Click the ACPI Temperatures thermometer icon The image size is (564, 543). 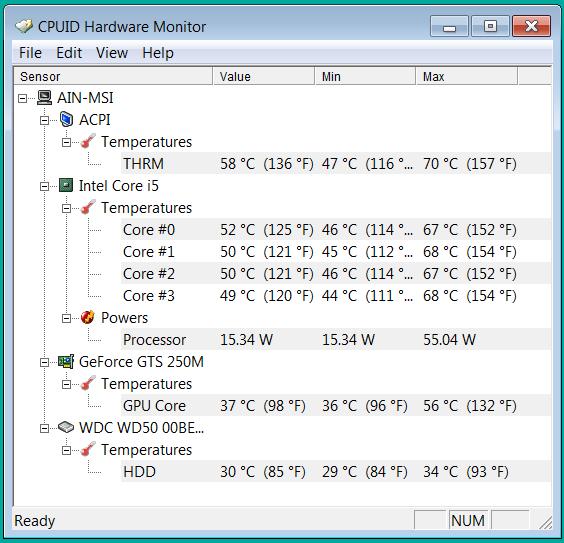coord(88,141)
